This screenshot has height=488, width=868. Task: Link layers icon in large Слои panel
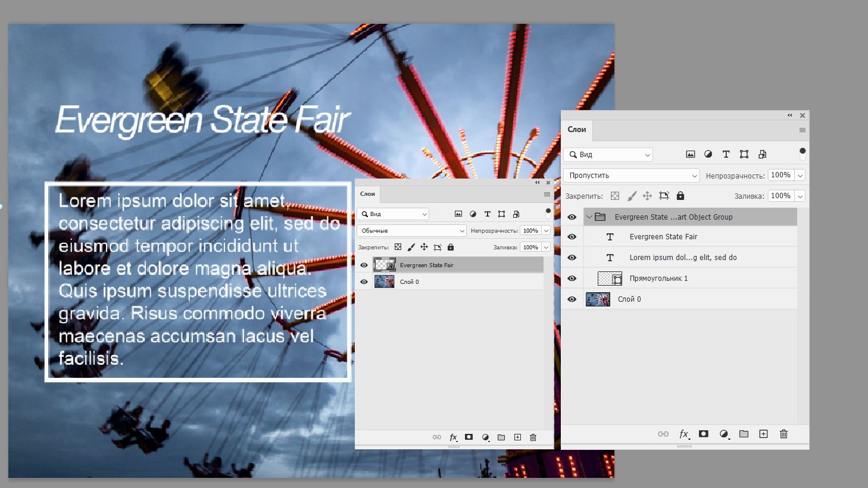click(x=663, y=434)
